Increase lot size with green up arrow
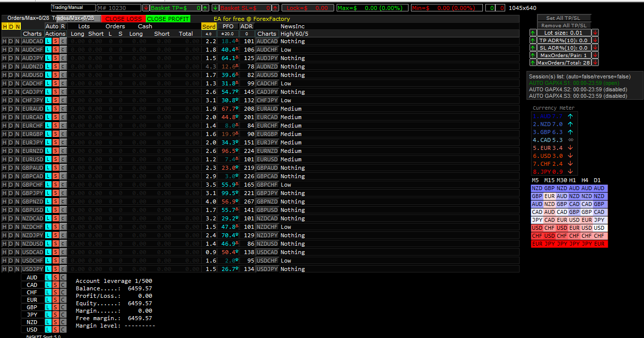Screen dimensions: 644x338 coord(533,33)
